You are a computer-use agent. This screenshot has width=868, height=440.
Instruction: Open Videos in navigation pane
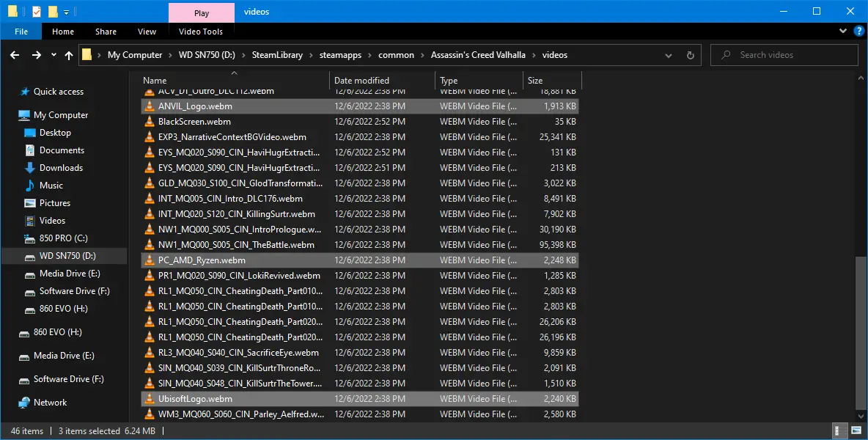tap(52, 220)
